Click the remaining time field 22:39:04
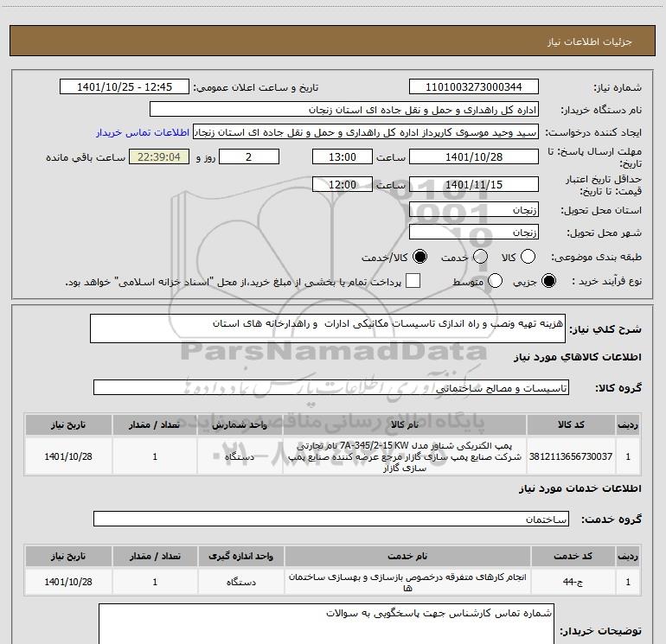This screenshot has height=644, width=666. click(x=159, y=156)
